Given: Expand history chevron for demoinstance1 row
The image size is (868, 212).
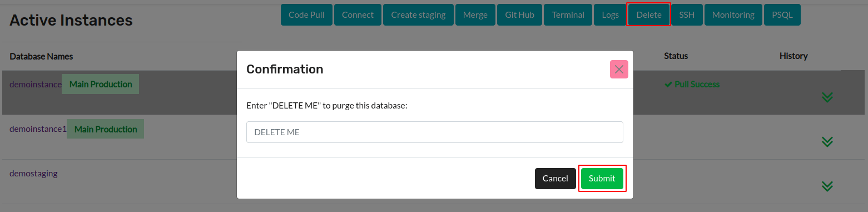Looking at the screenshot, I should coord(827,142).
